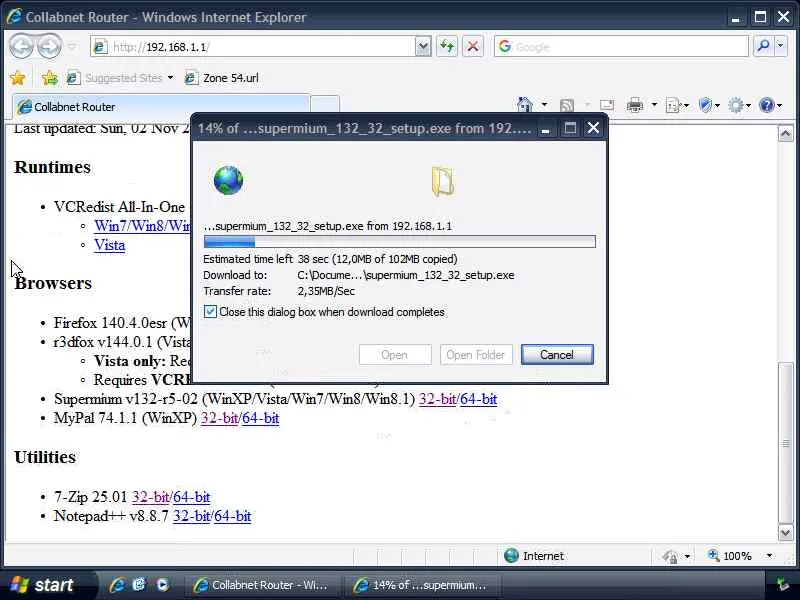Open MyPal 64-bit download link
This screenshot has height=600, width=800.
[x=261, y=418]
